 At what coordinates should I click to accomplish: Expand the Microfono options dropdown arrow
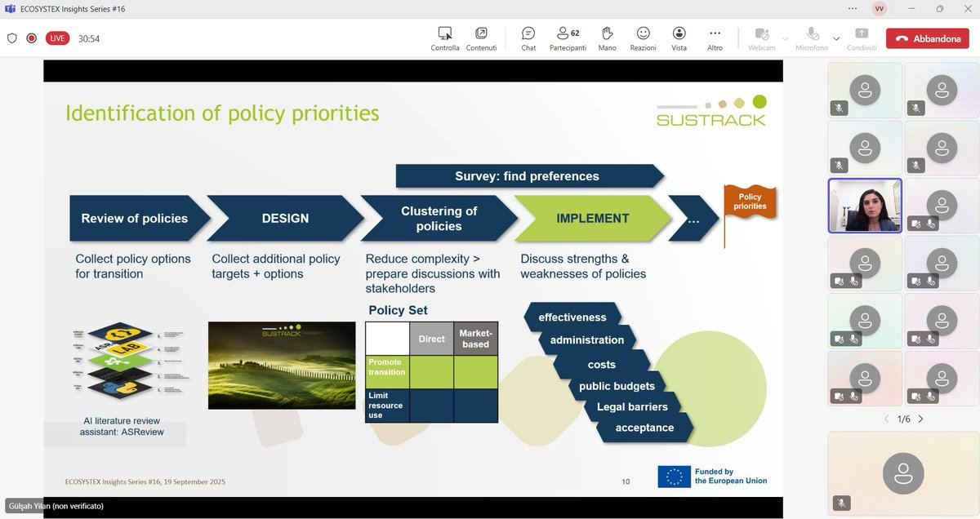click(835, 38)
